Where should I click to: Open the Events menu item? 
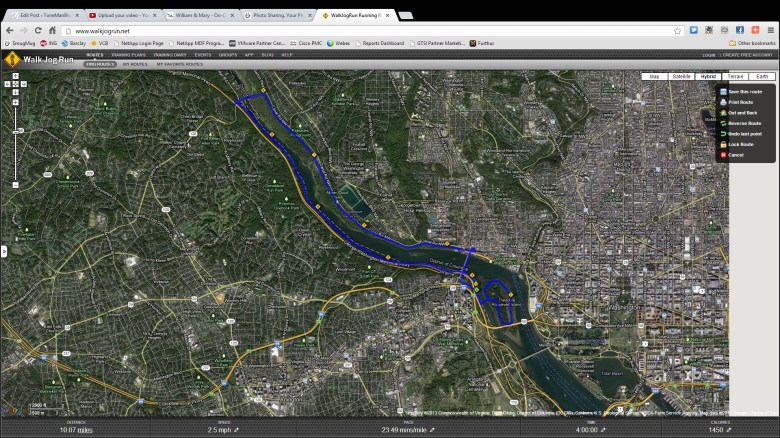(x=202, y=55)
